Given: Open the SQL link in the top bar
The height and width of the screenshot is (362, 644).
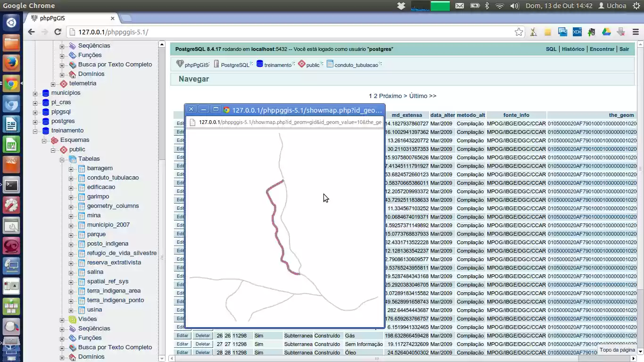Looking at the screenshot, I should tap(551, 49).
